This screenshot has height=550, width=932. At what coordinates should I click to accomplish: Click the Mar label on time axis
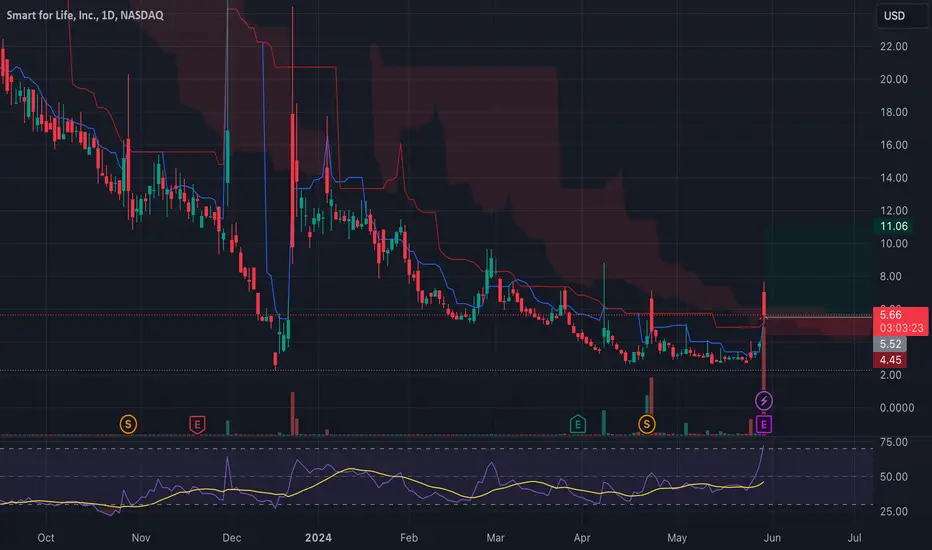[495, 538]
